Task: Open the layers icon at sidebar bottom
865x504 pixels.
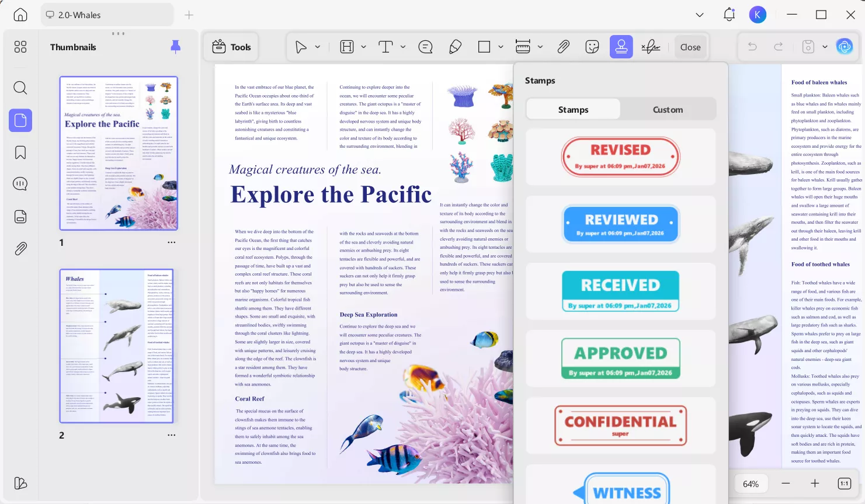Action: [x=20, y=483]
